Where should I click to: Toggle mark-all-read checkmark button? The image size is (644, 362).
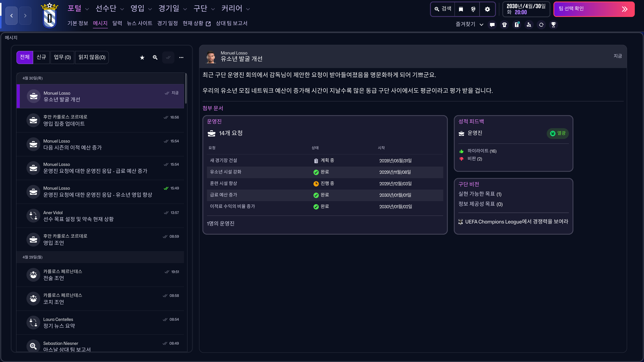(168, 57)
